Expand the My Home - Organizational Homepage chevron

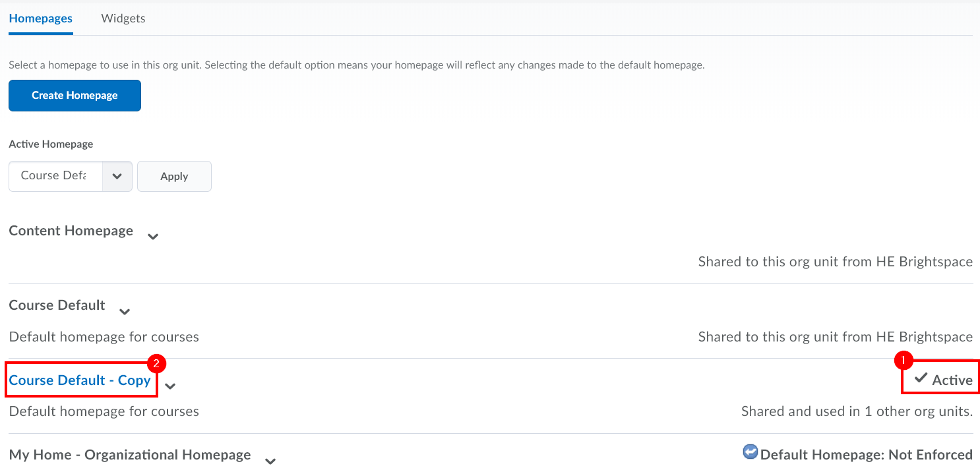pyautogui.click(x=270, y=461)
